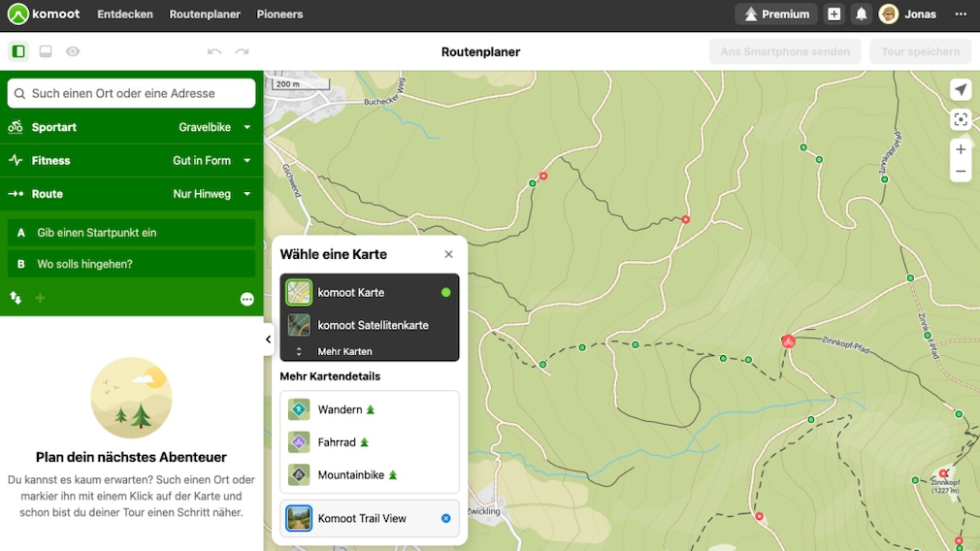The width and height of the screenshot is (980, 551).
Task: Open the route options ellipsis button
Action: 246,299
